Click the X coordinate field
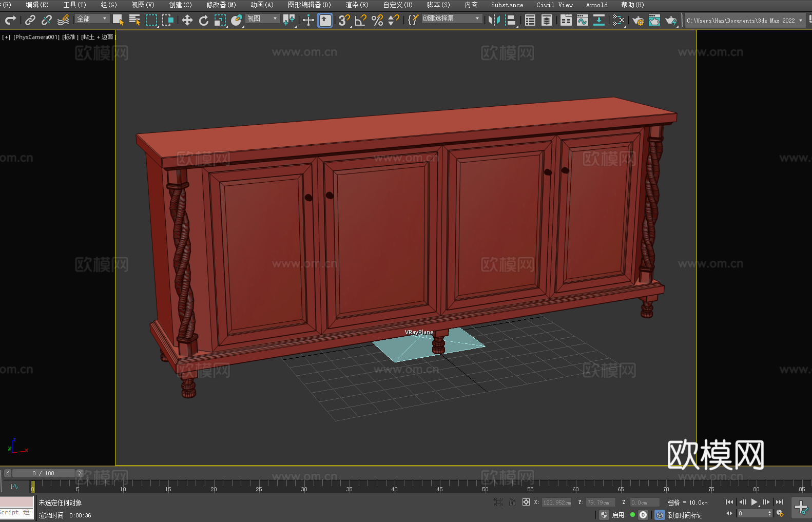The image size is (812, 522). click(557, 502)
